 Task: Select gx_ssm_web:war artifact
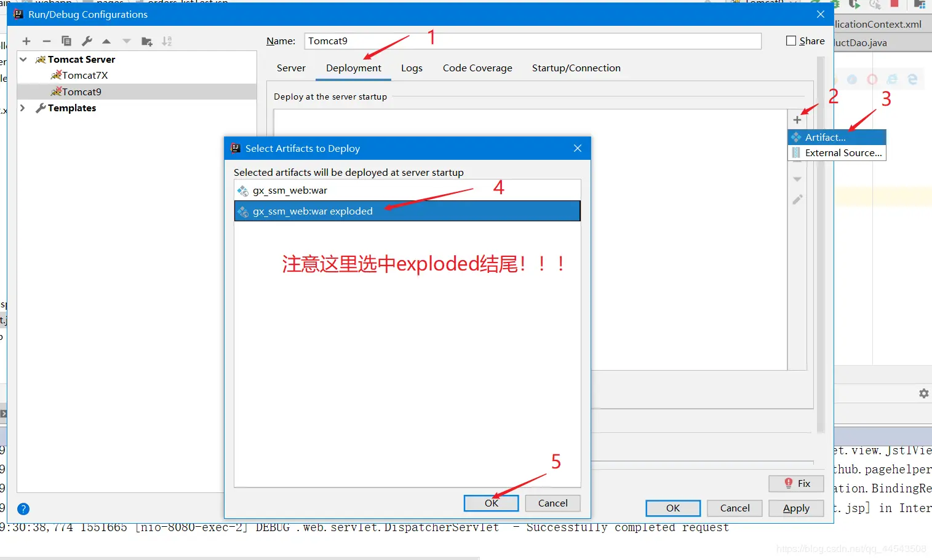(x=407, y=191)
